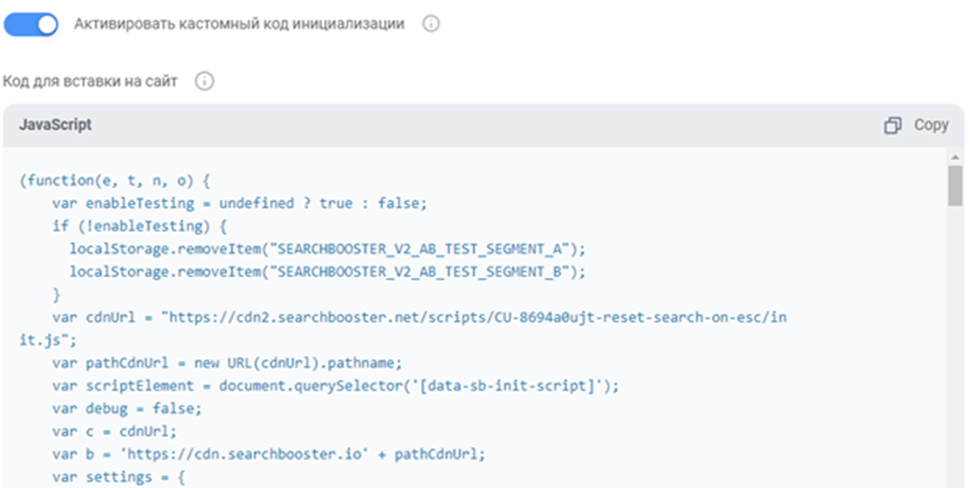Viewport: 970px width, 488px height.
Task: Click the 'Активировать кастомный код инициализации' label
Action: (x=239, y=25)
